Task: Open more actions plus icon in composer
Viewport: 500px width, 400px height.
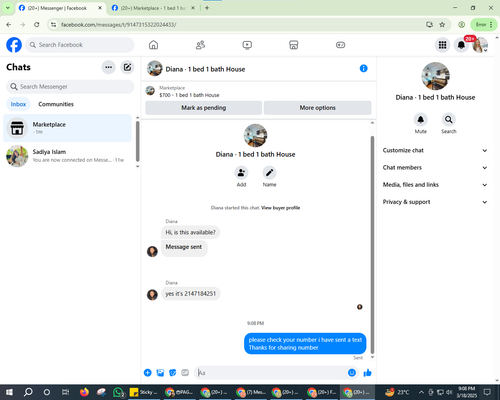Action: tap(147, 373)
